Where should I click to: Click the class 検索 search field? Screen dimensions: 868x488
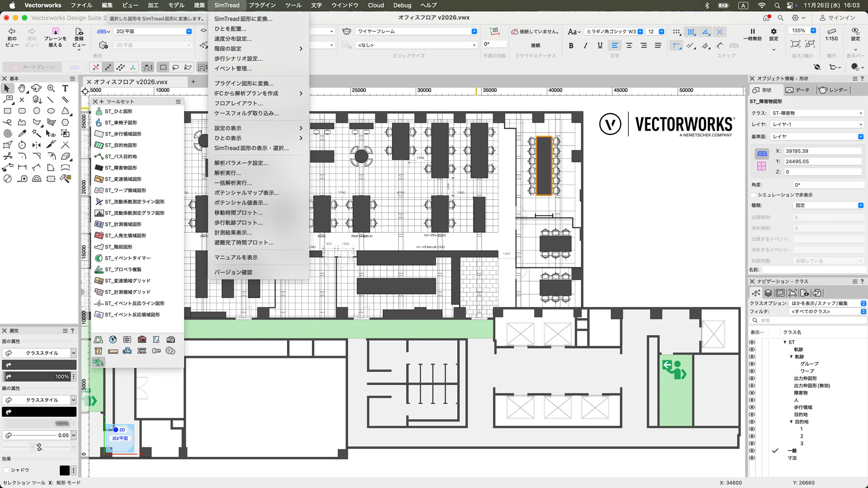[x=808, y=320]
